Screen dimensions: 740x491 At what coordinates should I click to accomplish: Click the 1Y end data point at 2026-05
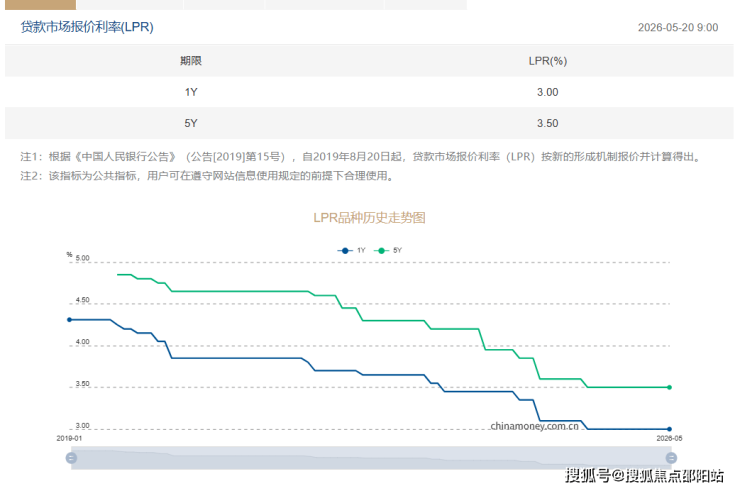tap(670, 429)
